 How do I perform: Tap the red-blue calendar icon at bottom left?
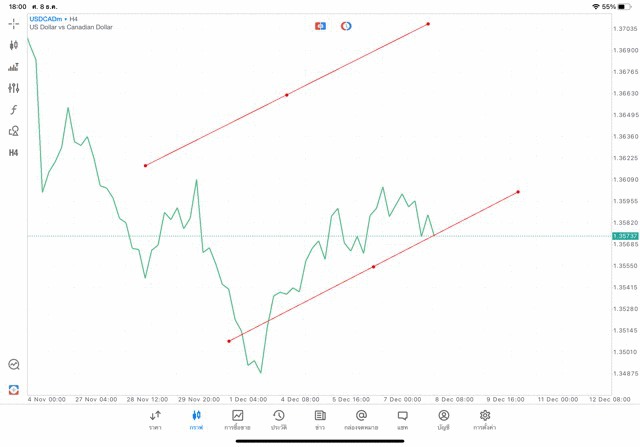(x=14, y=389)
